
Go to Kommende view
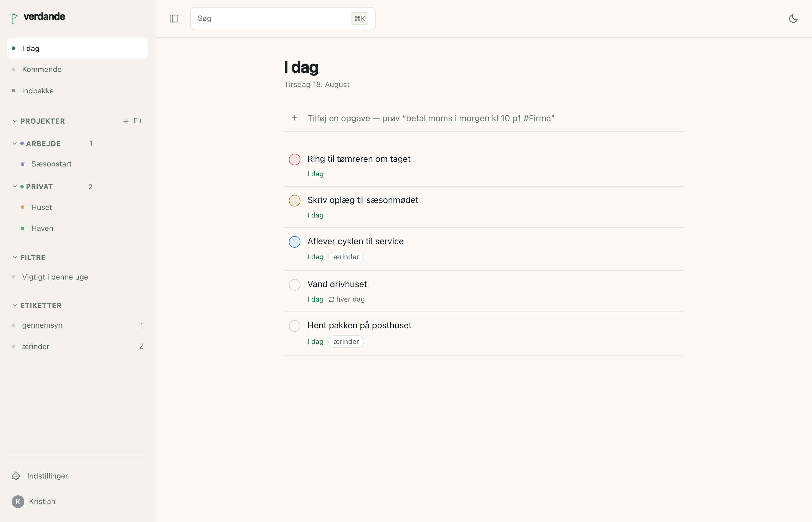coord(77,70)
